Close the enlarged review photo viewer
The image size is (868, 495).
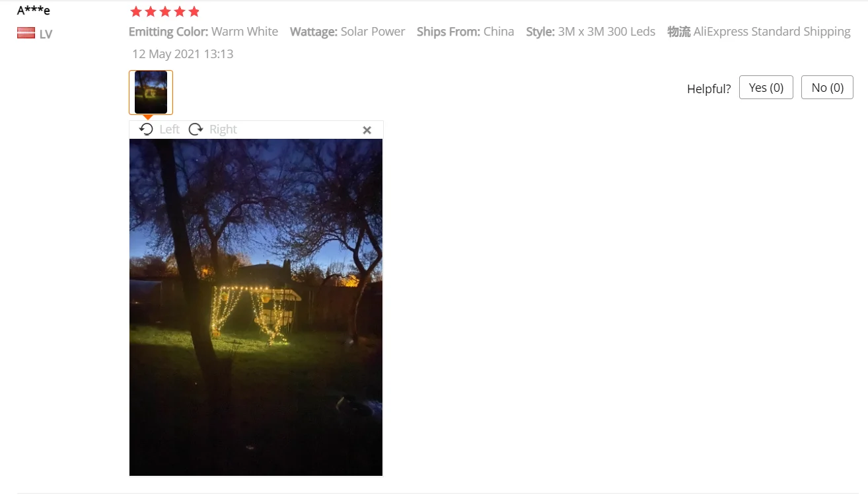[367, 130]
